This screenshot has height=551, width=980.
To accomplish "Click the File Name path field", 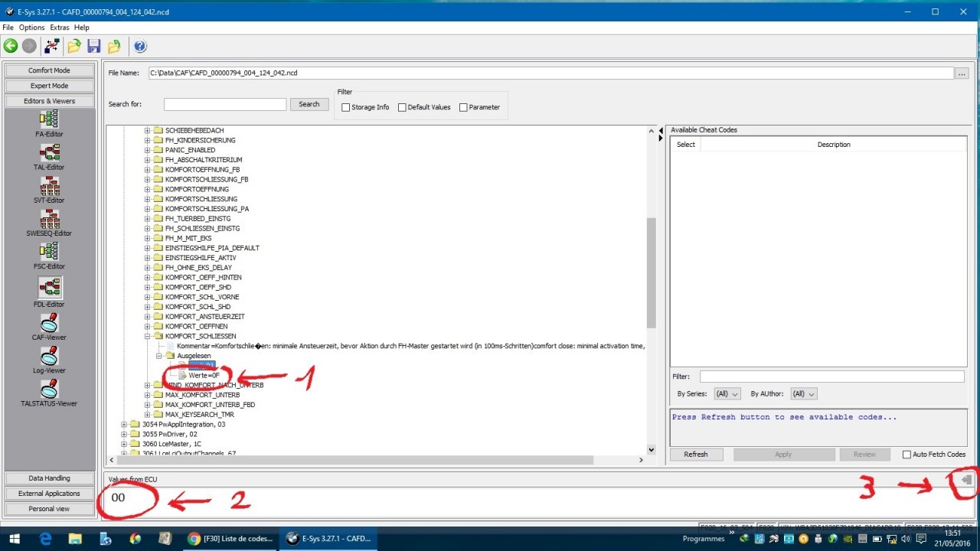I will (x=551, y=73).
